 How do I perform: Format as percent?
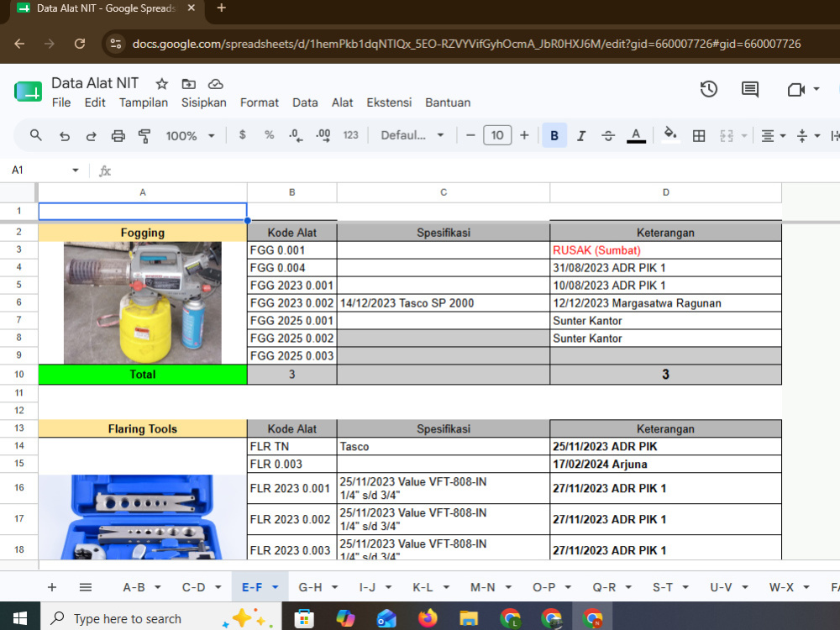[x=269, y=135]
